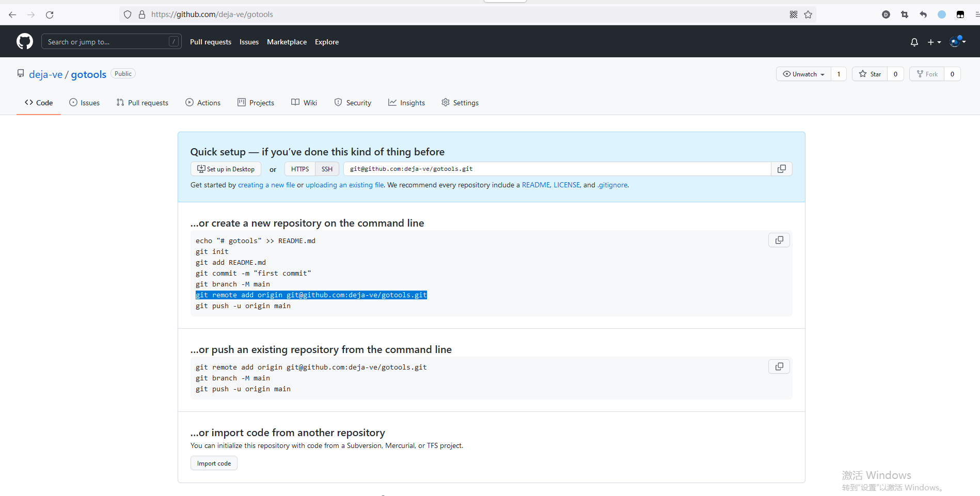Follow the "creating a new file" link
Viewport: 980px width, 496px height.
[266, 185]
